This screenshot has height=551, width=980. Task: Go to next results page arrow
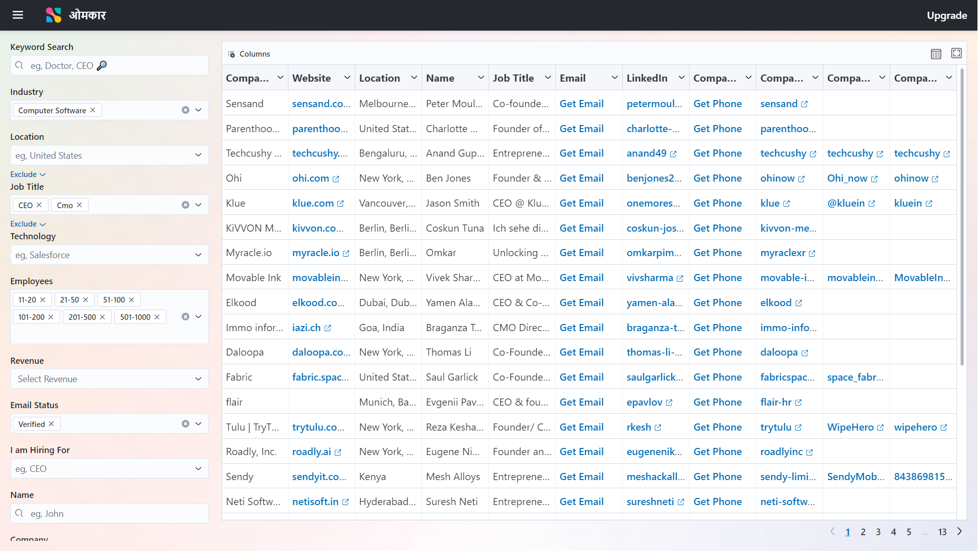pos(960,531)
